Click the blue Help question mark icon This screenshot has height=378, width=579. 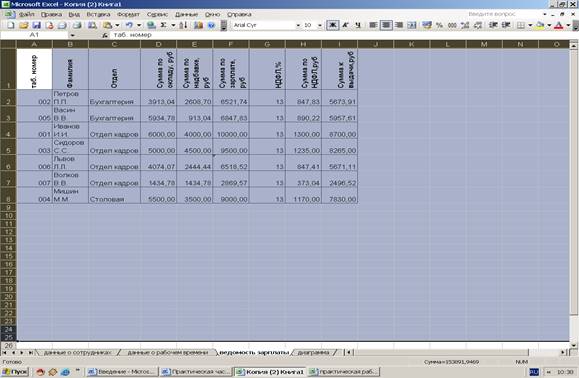click(x=211, y=25)
